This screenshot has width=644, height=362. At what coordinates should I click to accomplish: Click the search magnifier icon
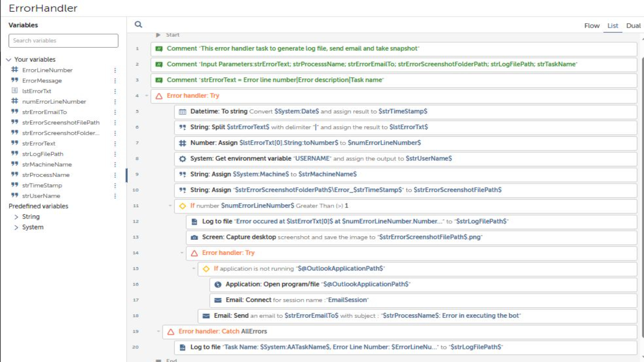(x=138, y=25)
